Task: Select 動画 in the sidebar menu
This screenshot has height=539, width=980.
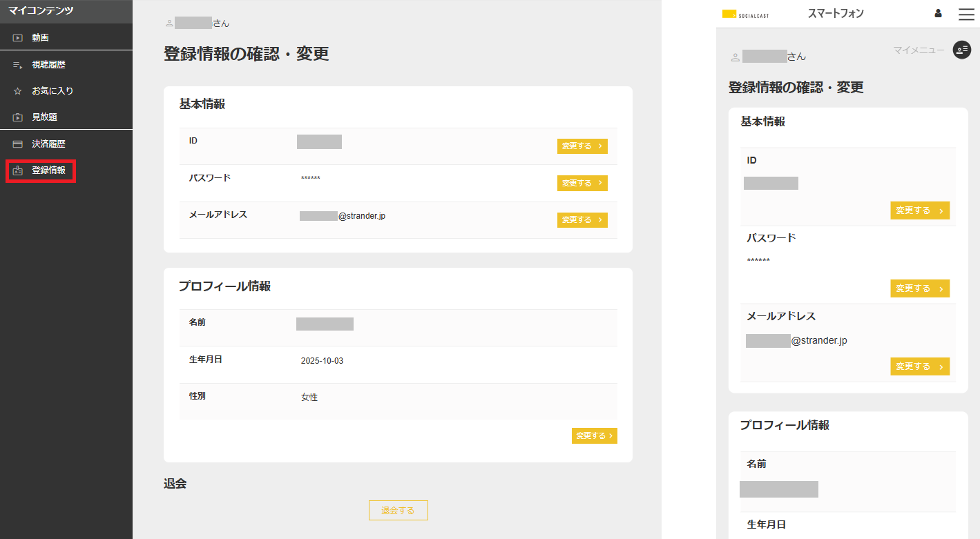Action: pos(40,38)
